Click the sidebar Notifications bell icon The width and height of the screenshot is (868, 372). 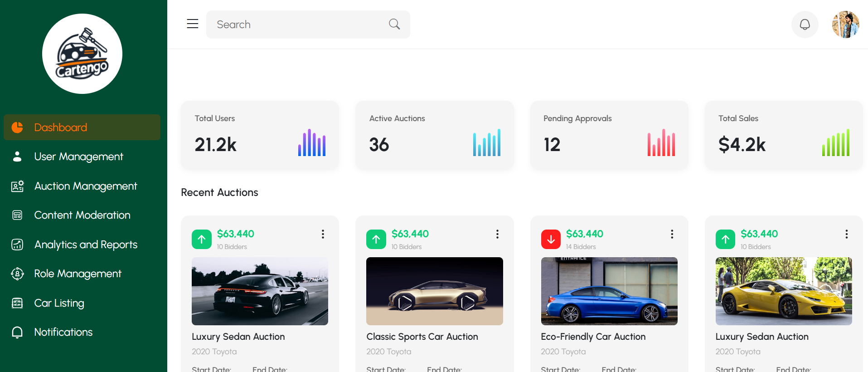coord(17,333)
